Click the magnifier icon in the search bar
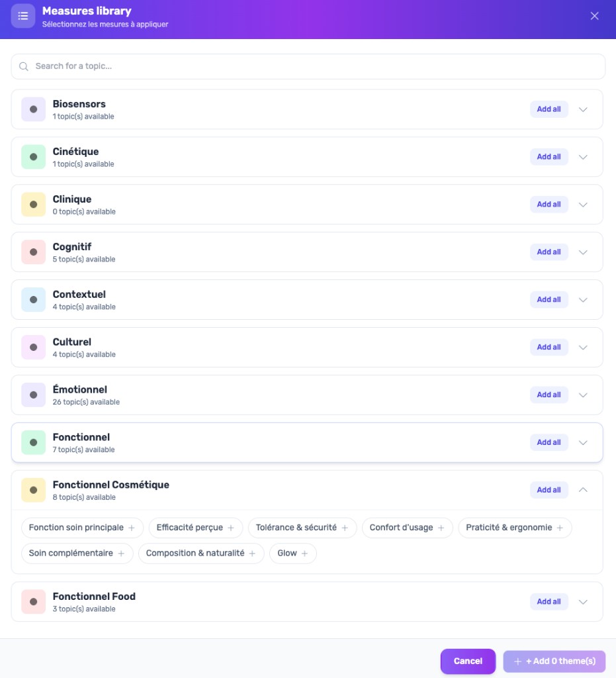The height and width of the screenshot is (678, 616). pos(24,66)
